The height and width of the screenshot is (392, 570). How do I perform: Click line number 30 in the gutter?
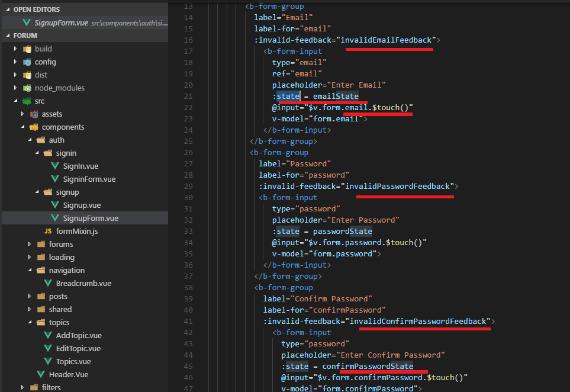click(x=188, y=197)
